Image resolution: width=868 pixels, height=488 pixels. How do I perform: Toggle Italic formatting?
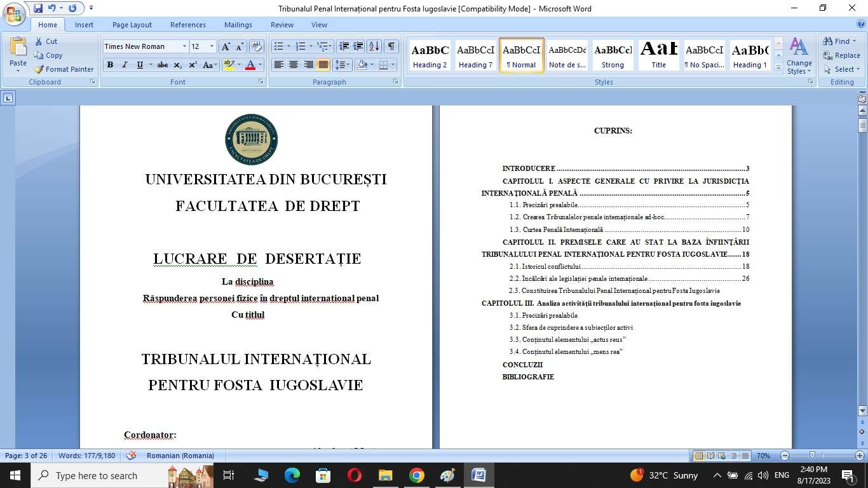pos(125,65)
